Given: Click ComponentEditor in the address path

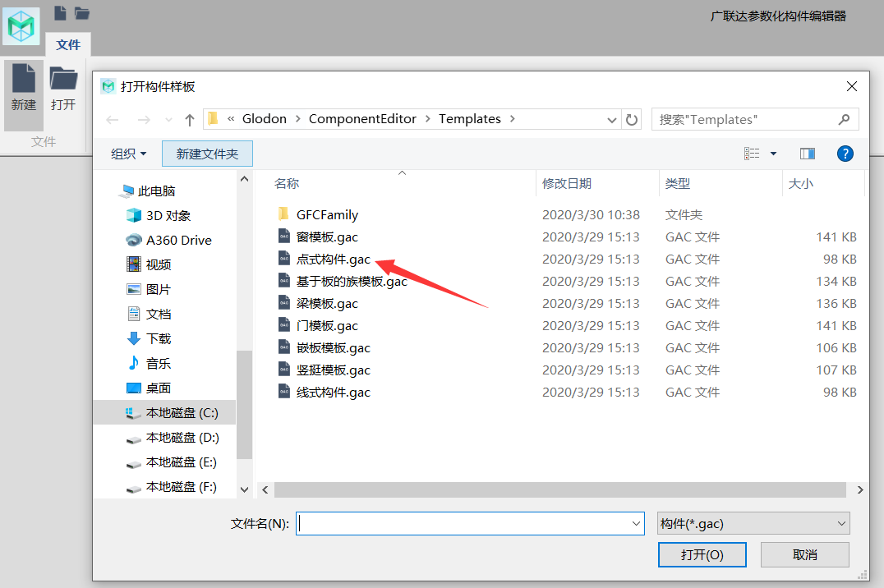Looking at the screenshot, I should point(362,119).
